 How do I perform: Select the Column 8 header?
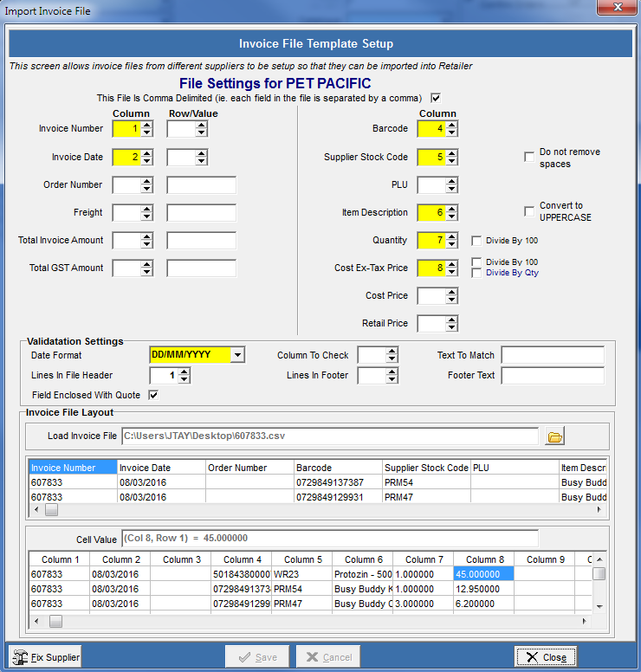click(x=483, y=559)
